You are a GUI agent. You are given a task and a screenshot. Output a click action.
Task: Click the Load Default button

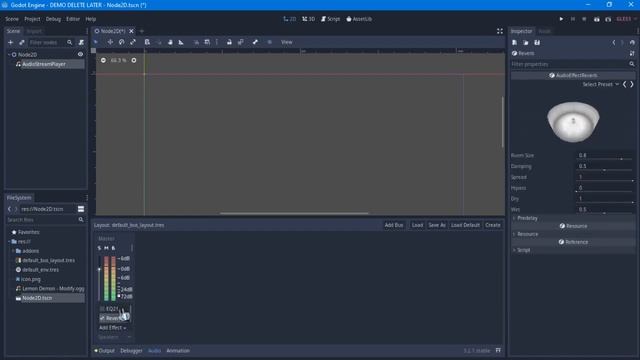click(x=465, y=225)
